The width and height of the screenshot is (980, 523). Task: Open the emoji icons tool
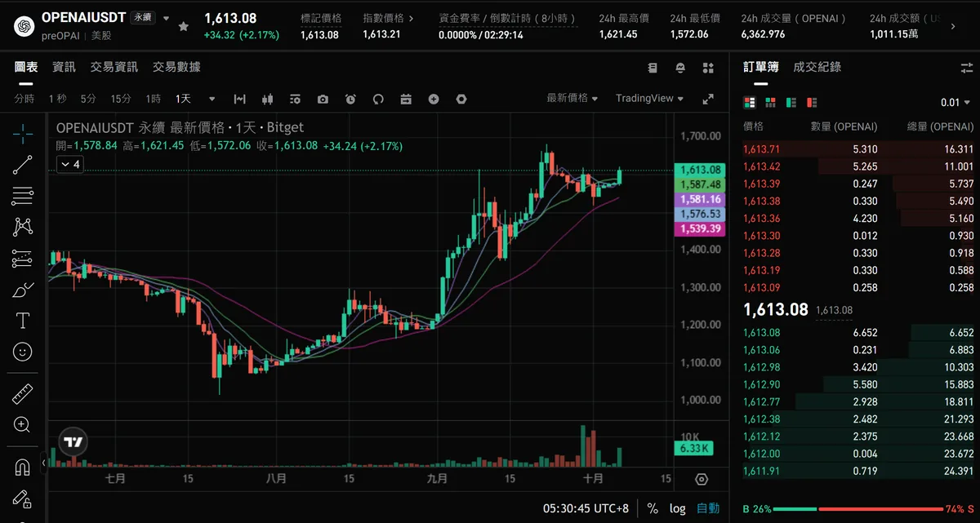coord(23,352)
